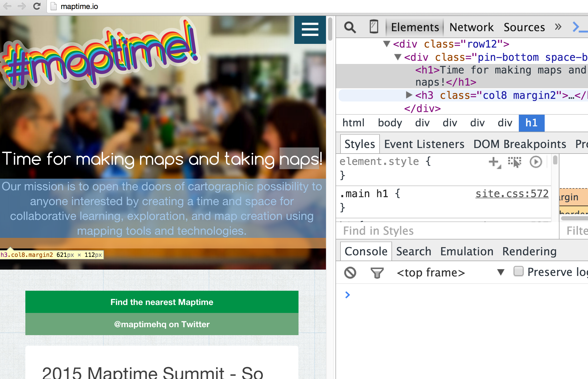Select the Emulation drawer tab

click(x=466, y=251)
